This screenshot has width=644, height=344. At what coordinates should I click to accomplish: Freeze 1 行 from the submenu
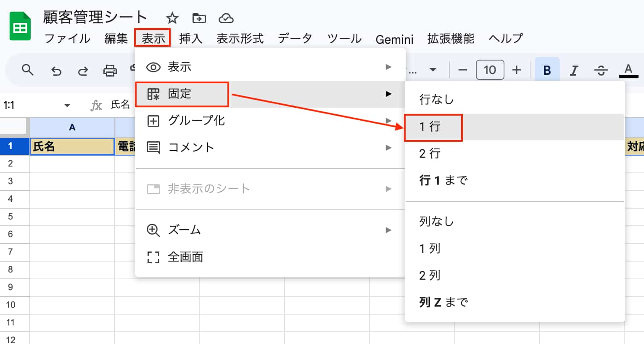515,127
